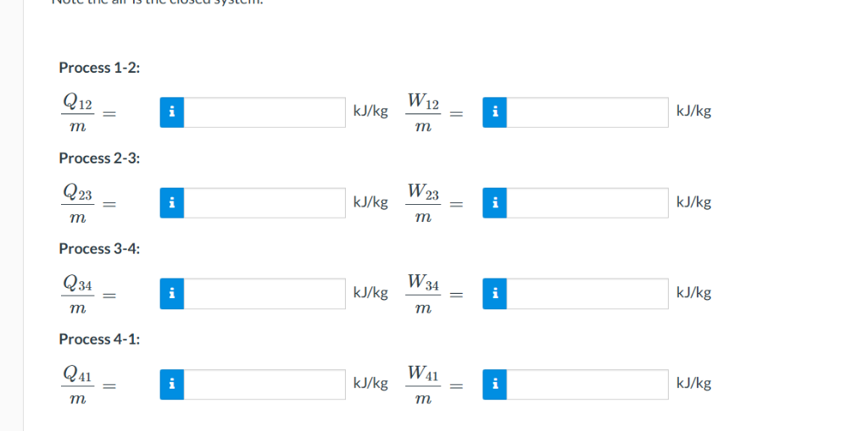Select the info icon beside Q41/m
This screenshot has height=431, width=868.
(171, 384)
